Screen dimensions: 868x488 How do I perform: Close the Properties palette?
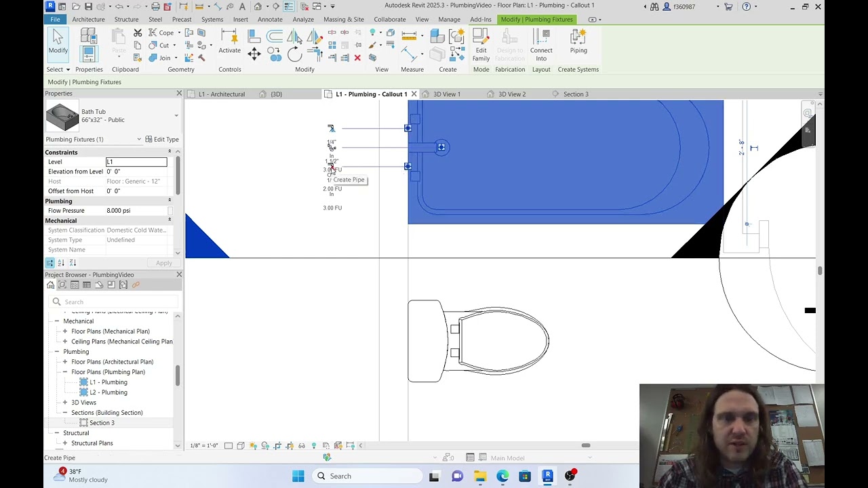(x=179, y=94)
